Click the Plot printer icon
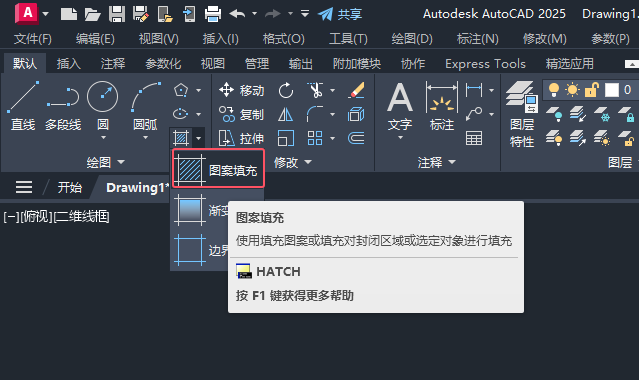The image size is (639, 380). point(213,14)
